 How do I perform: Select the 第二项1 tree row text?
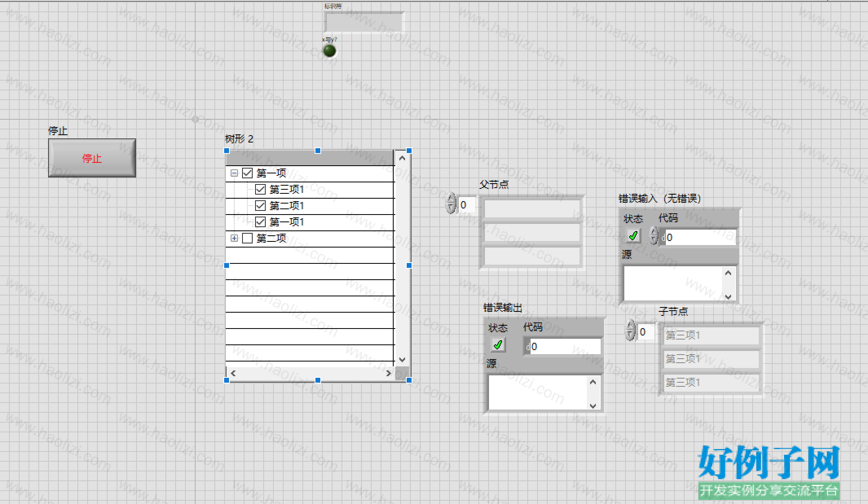pyautogui.click(x=287, y=206)
